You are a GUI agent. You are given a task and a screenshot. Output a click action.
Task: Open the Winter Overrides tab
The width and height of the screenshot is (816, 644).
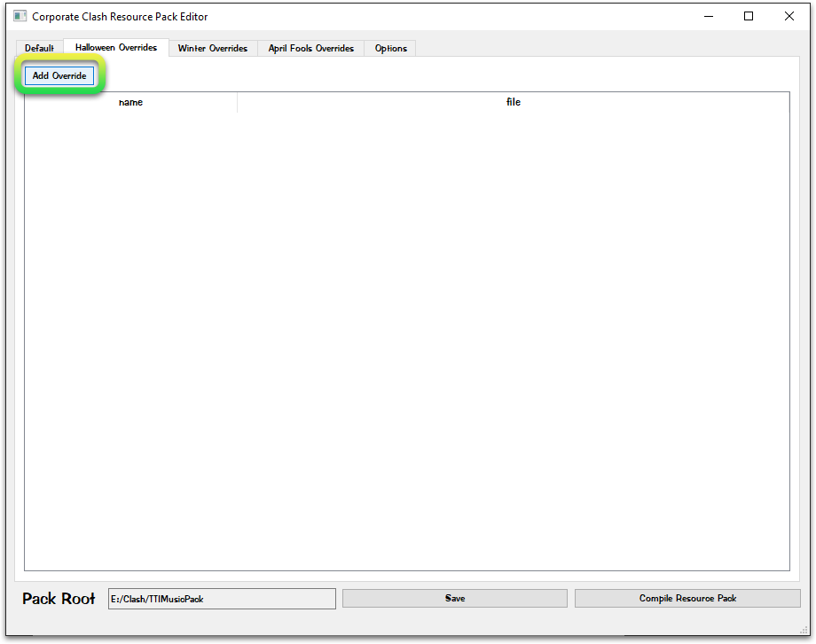(x=212, y=48)
